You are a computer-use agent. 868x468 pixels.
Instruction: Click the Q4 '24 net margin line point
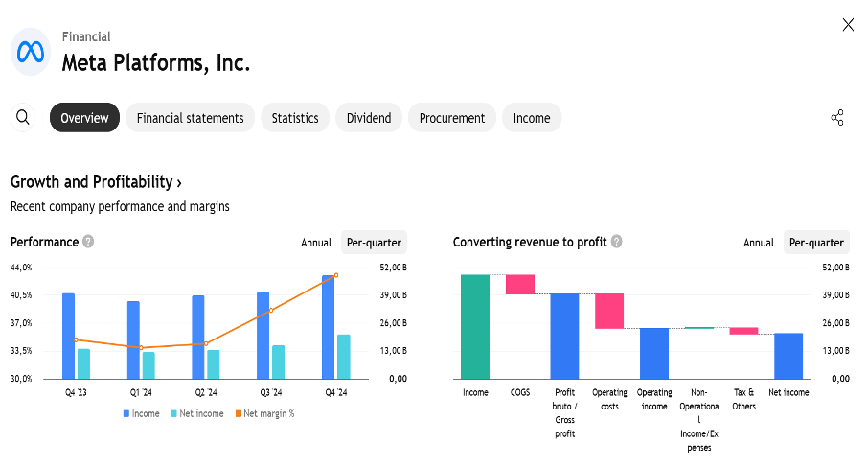tap(336, 275)
